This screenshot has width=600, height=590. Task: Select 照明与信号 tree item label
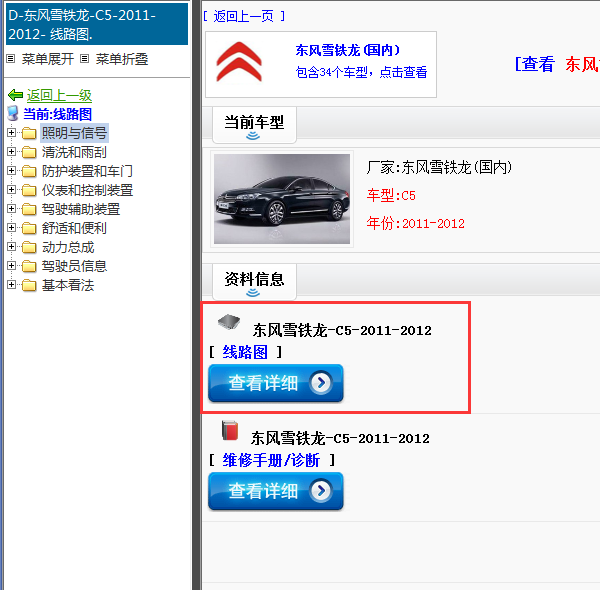pos(75,133)
